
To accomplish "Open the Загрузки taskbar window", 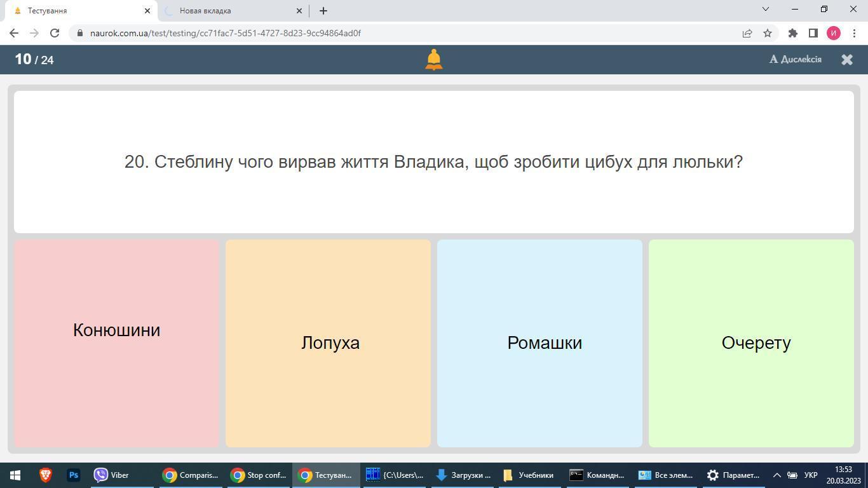I will 463,475.
